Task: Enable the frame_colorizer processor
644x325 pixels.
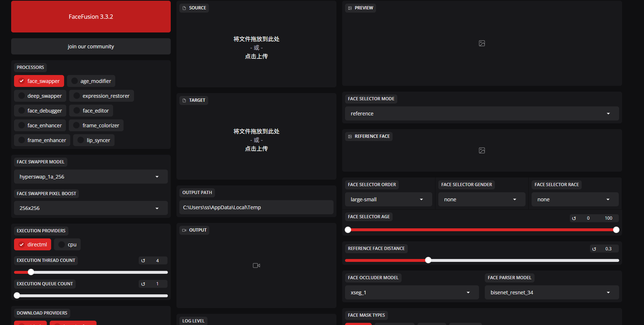Action: coord(96,126)
